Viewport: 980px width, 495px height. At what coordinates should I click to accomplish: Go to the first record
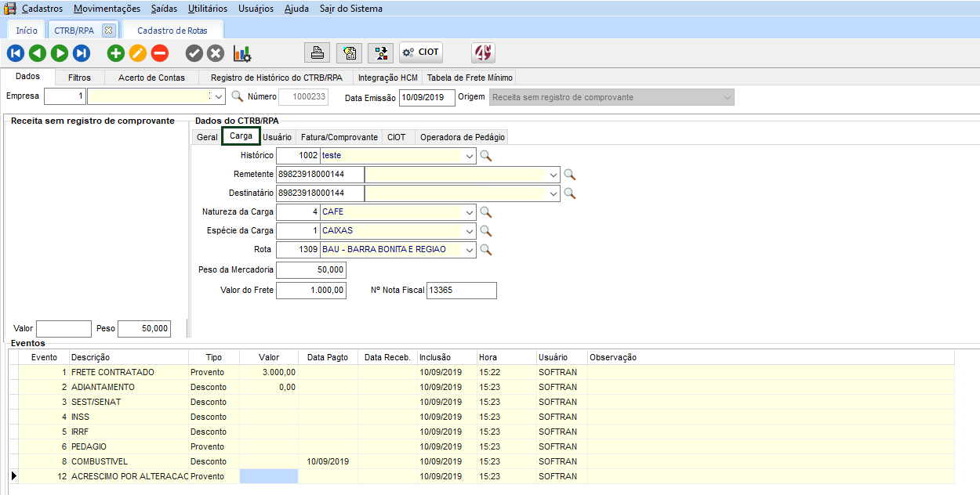(16, 53)
